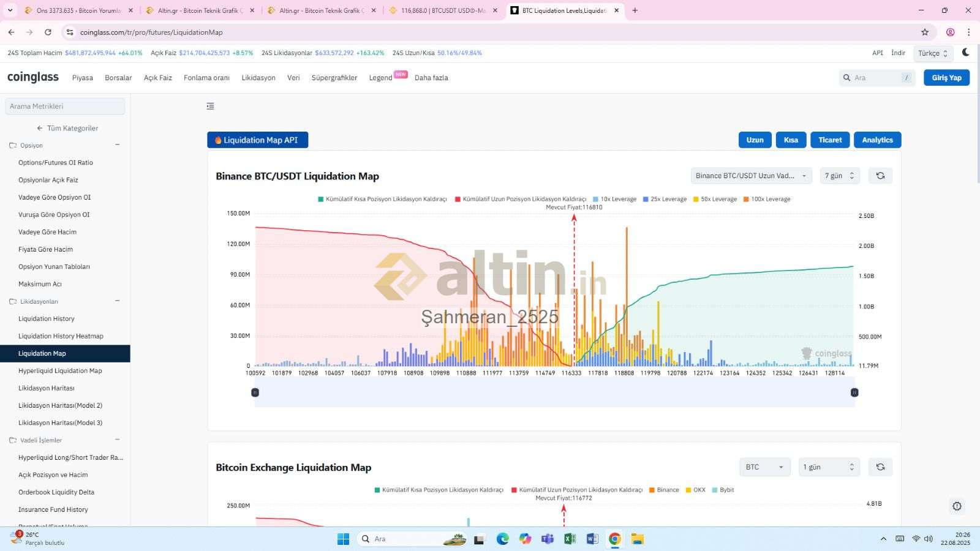Open the BTC coin dropdown
980x551 pixels.
764,467
